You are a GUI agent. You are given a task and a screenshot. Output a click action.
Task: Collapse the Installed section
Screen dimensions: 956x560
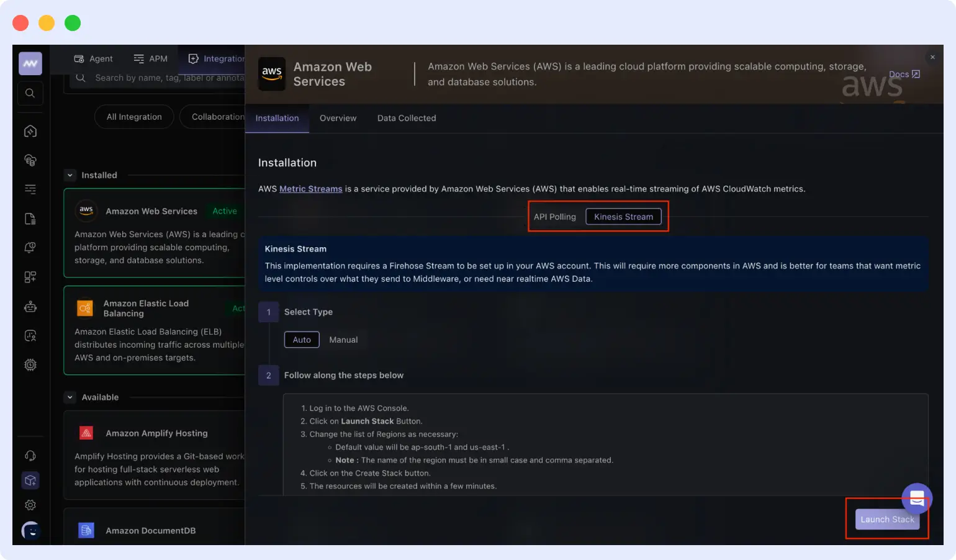(70, 175)
